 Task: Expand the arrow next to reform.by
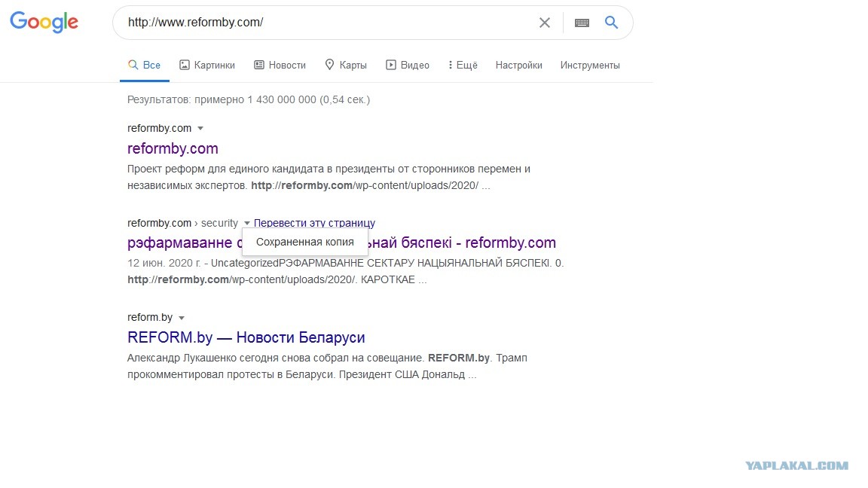tap(182, 318)
